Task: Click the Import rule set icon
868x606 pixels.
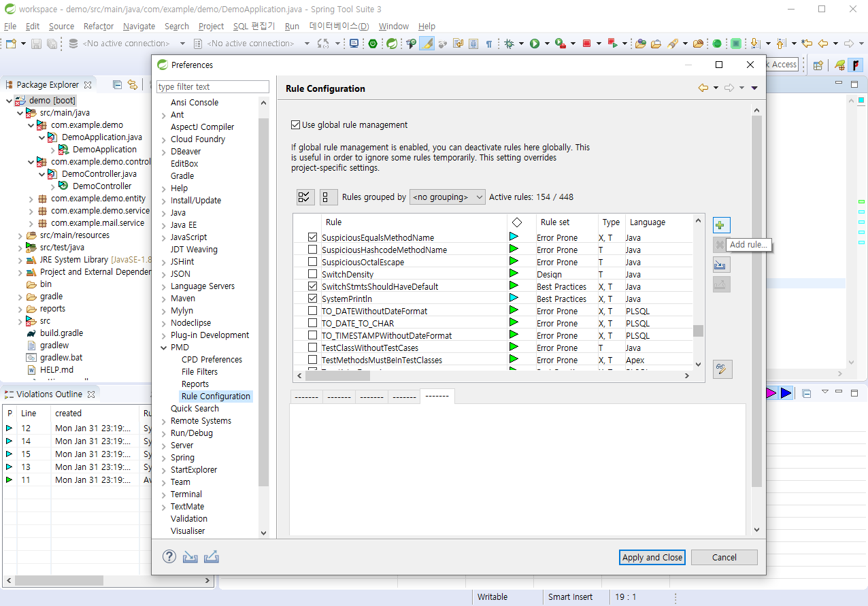Action: 722,265
